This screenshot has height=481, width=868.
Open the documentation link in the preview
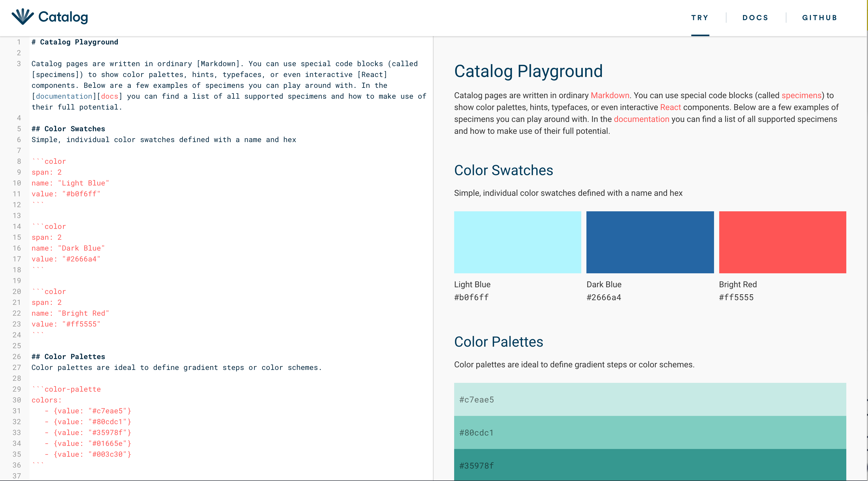tap(641, 119)
